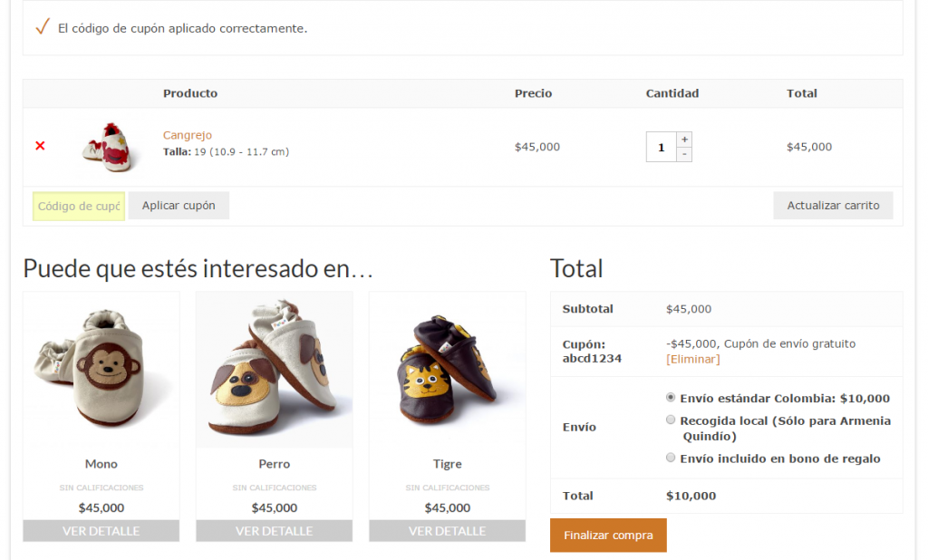View details for Perro shoes
The width and height of the screenshot is (928, 560).
coord(274,531)
